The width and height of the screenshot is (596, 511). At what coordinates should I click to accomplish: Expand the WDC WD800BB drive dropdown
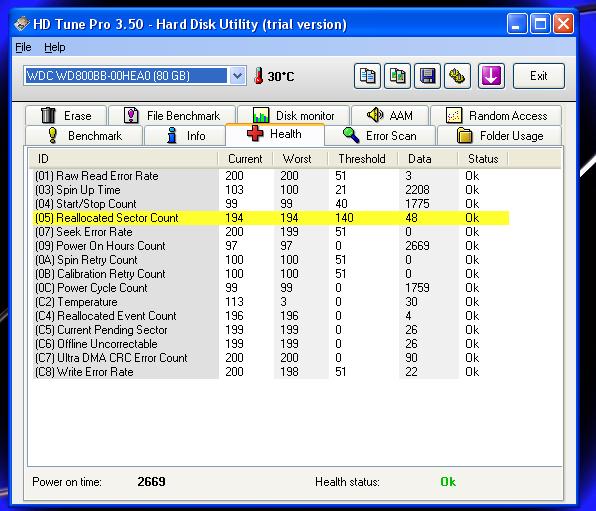(x=237, y=76)
